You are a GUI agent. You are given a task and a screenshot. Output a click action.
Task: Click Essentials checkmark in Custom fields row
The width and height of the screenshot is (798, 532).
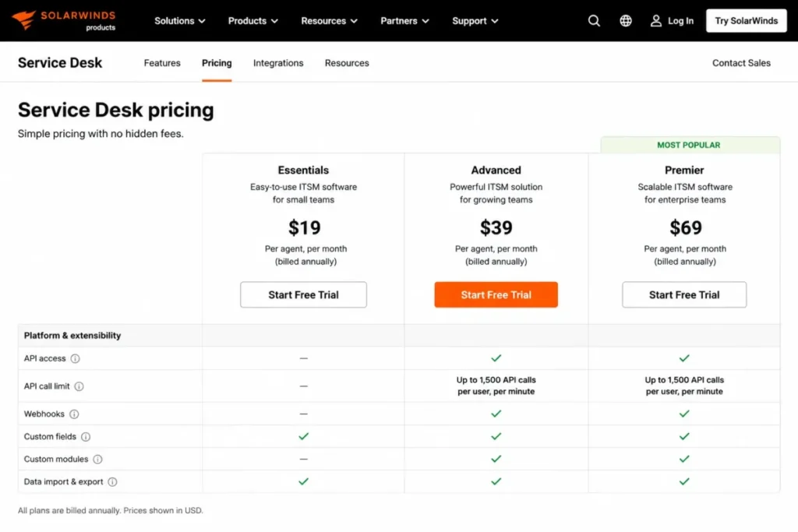[304, 436]
